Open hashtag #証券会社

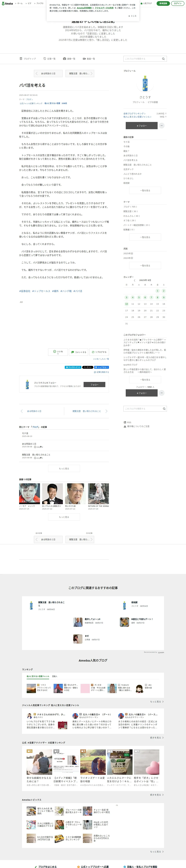pyautogui.click(x=25, y=291)
